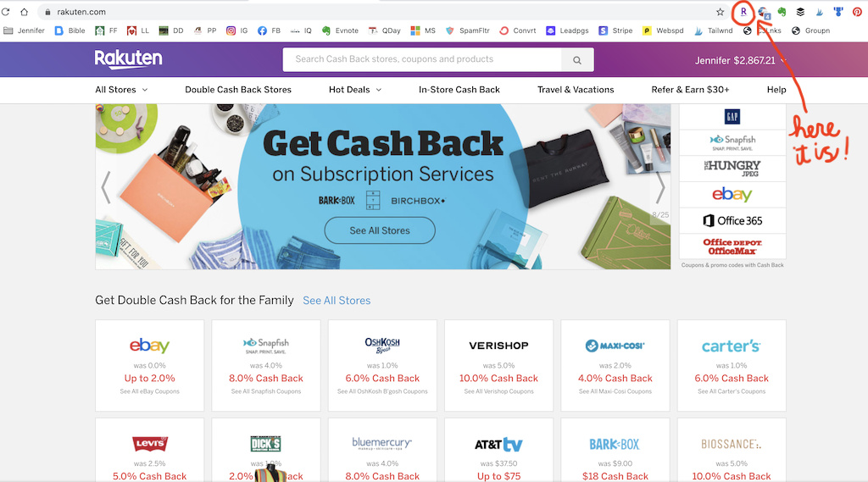Show previous banner with left arrow
This screenshot has width=868, height=482.
pos(106,187)
